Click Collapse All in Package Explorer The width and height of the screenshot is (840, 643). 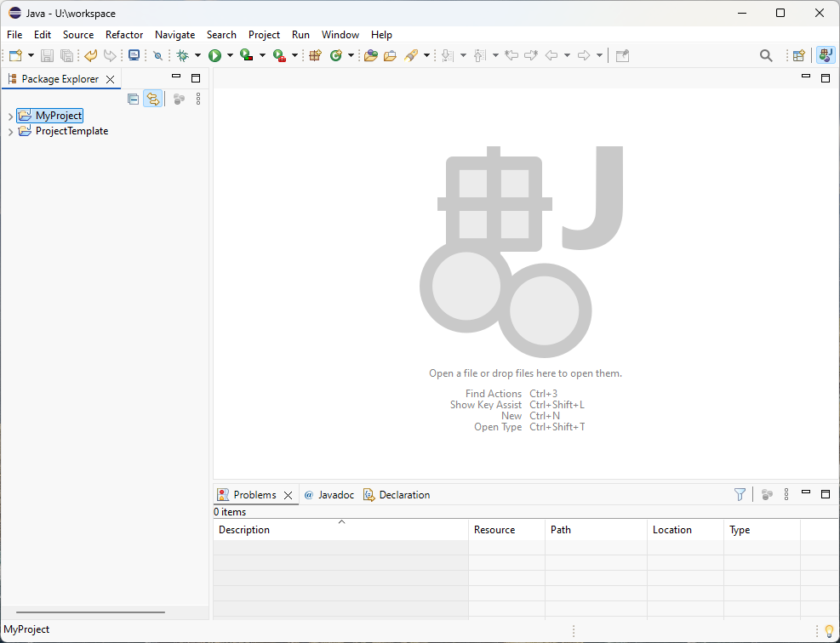133,99
